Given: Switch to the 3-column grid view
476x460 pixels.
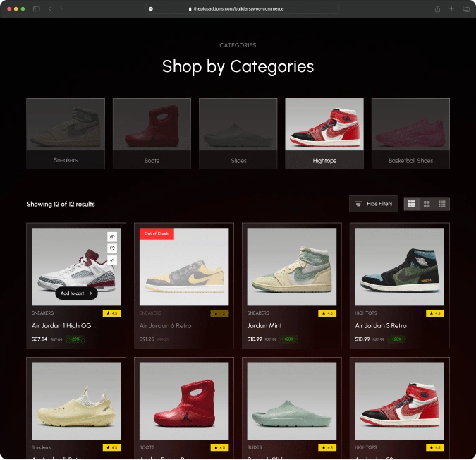Looking at the screenshot, I should pos(411,204).
